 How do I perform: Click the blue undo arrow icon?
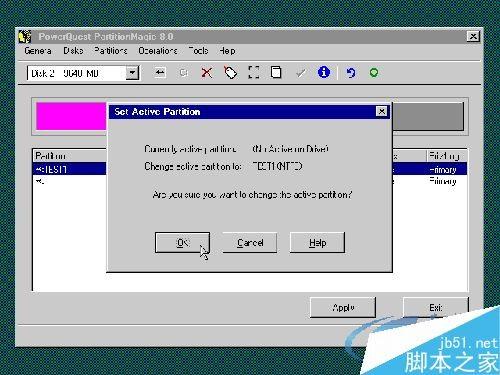[x=351, y=72]
